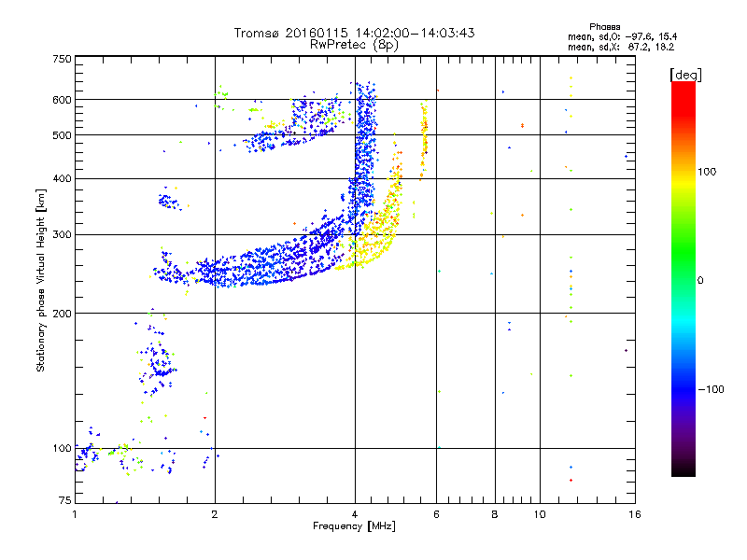Screen dimensions: 747x560
Task: Click the y-axis tick label "600"
Action: click(62, 100)
